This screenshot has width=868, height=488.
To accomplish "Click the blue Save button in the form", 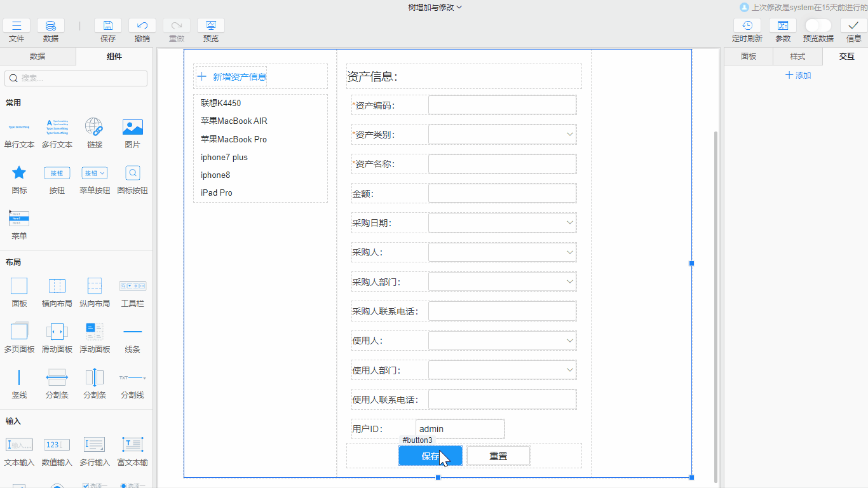I will coord(430,456).
